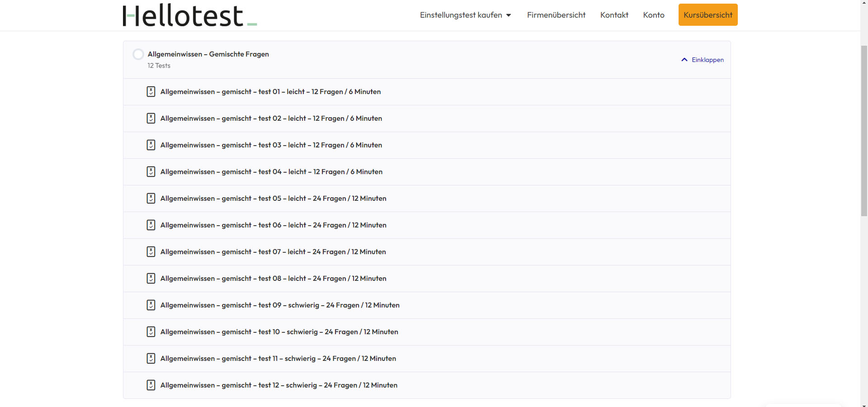Click dropdown arrow next to Einstellungstest kaufen
The image size is (868, 407).
click(509, 15)
